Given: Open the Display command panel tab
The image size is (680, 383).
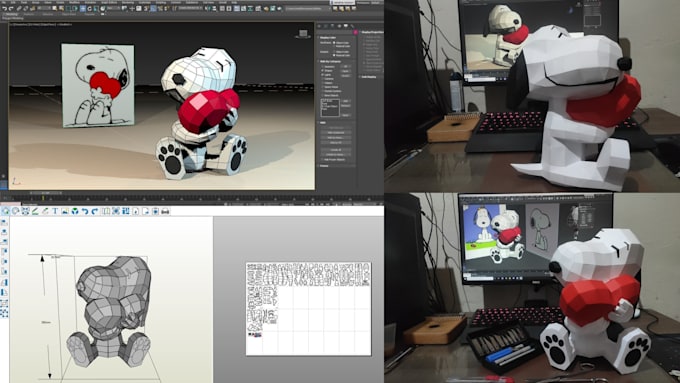Looking at the screenshot, I should coord(346,26).
